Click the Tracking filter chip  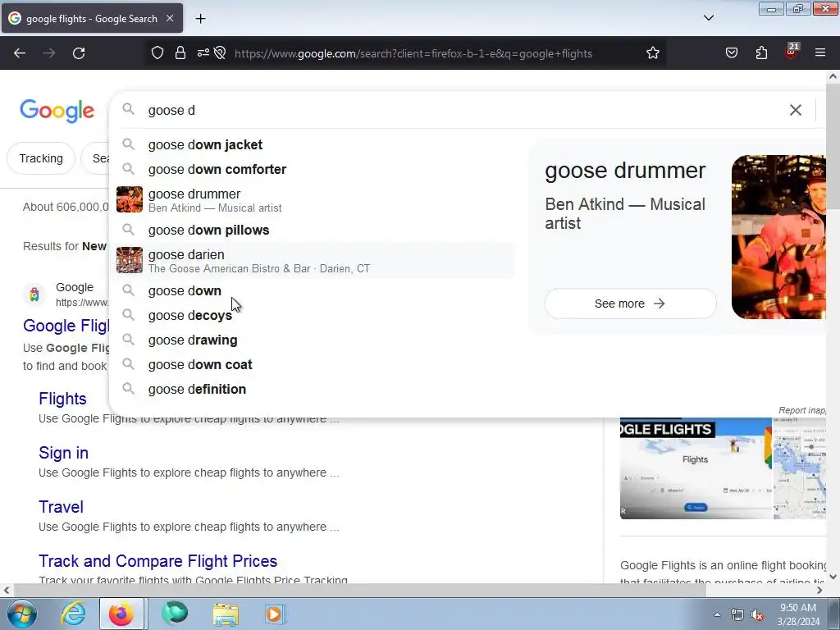[x=41, y=158]
